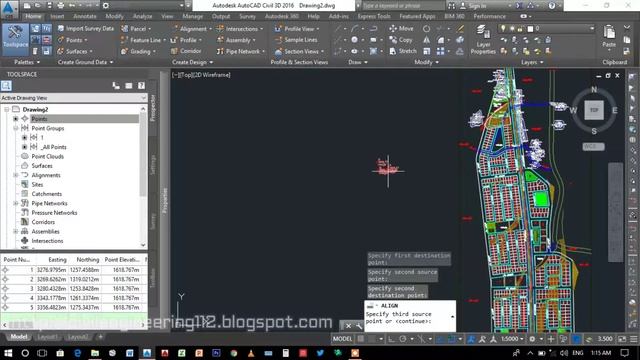Toggle layer 0 lock icon
Viewport: 640px width, 360px height.
(x=520, y=29)
